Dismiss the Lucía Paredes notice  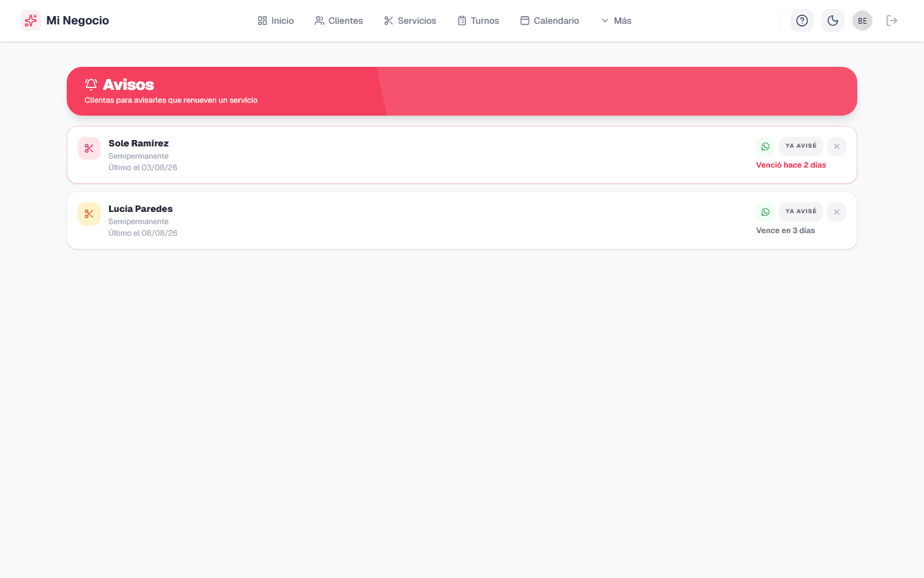pos(837,212)
